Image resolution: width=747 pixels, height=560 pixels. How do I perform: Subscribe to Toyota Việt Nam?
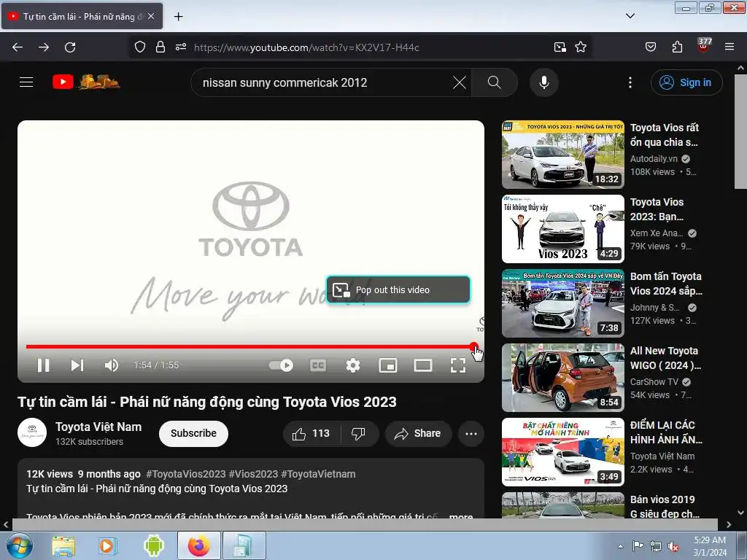[x=193, y=433]
